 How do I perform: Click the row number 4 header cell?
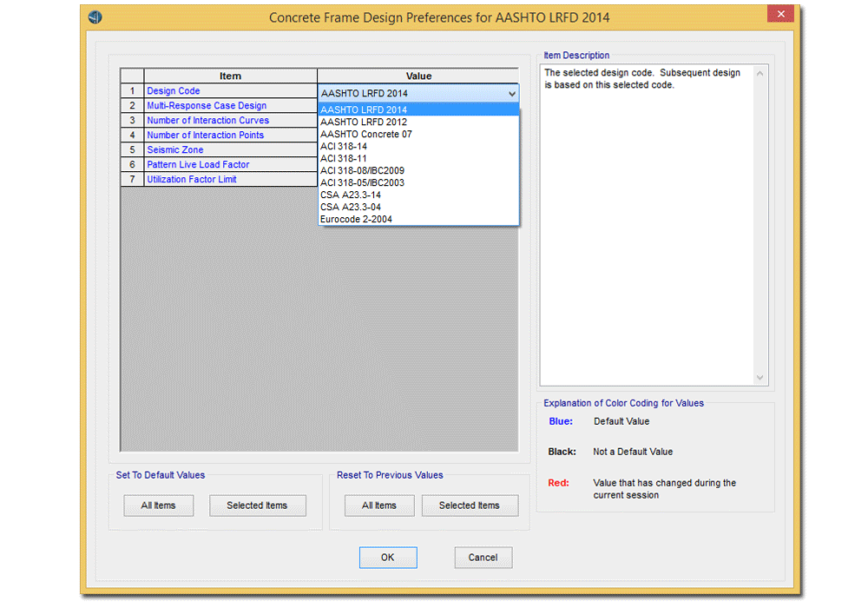(x=132, y=135)
